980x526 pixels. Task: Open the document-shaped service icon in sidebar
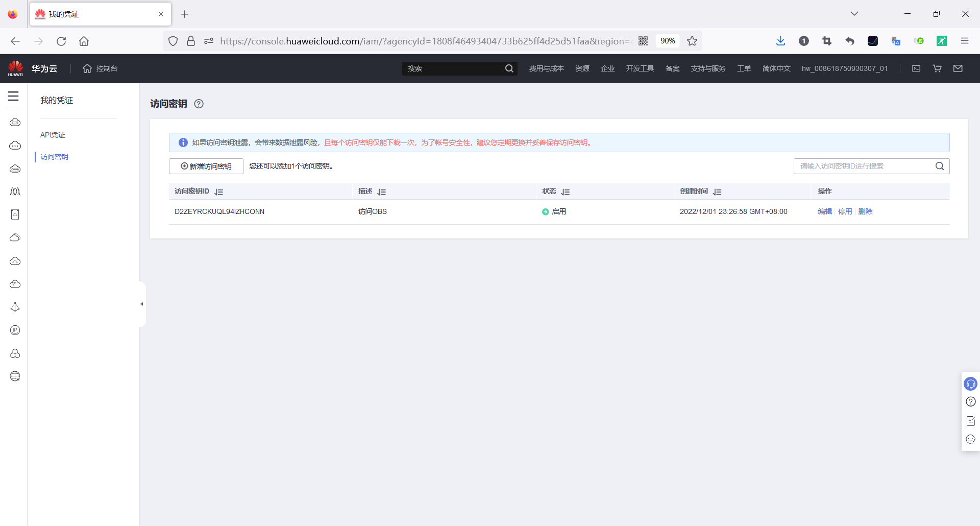pos(15,214)
